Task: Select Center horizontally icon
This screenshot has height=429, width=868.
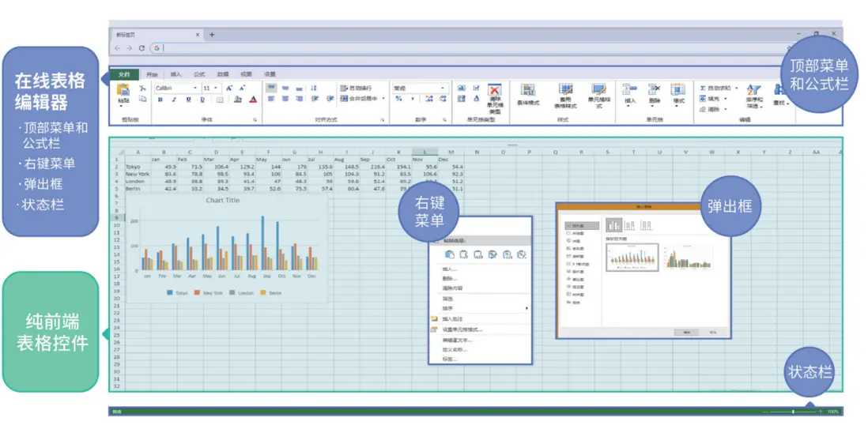Action: point(285,99)
